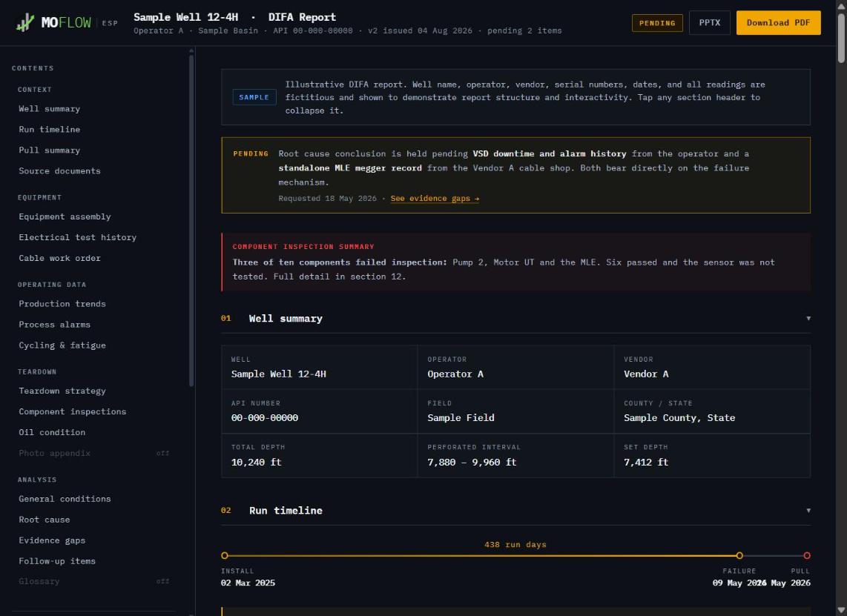Click the page scrollbar thumb
This screenshot has height=616, width=847.
click(x=841, y=38)
